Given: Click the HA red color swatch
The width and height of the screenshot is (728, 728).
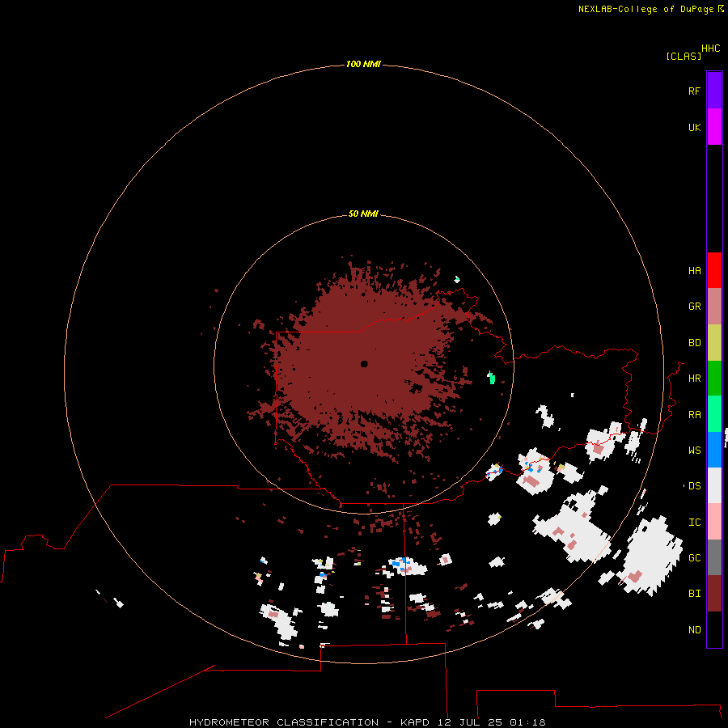Looking at the screenshot, I should [714, 270].
